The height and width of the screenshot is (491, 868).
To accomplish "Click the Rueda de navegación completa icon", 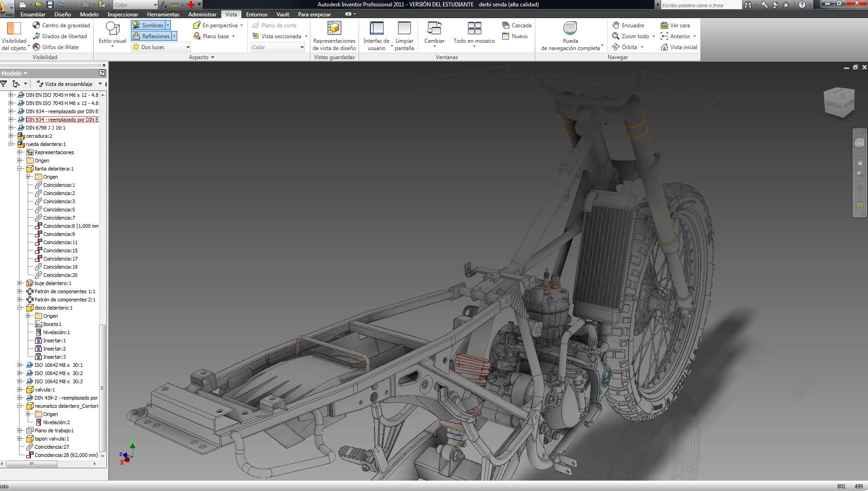I will tap(570, 29).
